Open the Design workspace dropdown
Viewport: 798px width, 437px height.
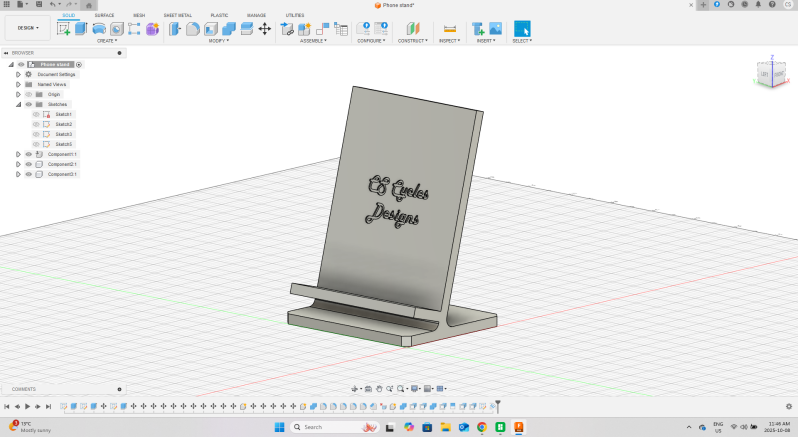pyautogui.click(x=27, y=28)
